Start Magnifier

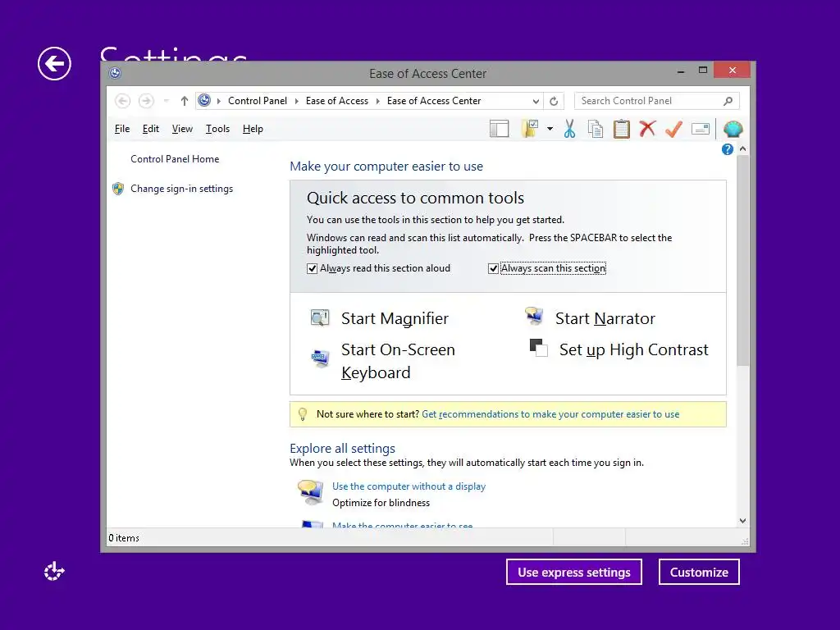(395, 319)
